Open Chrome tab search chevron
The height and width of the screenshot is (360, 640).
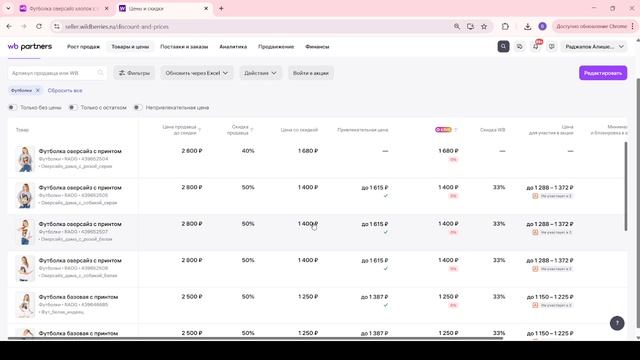(x=8, y=8)
